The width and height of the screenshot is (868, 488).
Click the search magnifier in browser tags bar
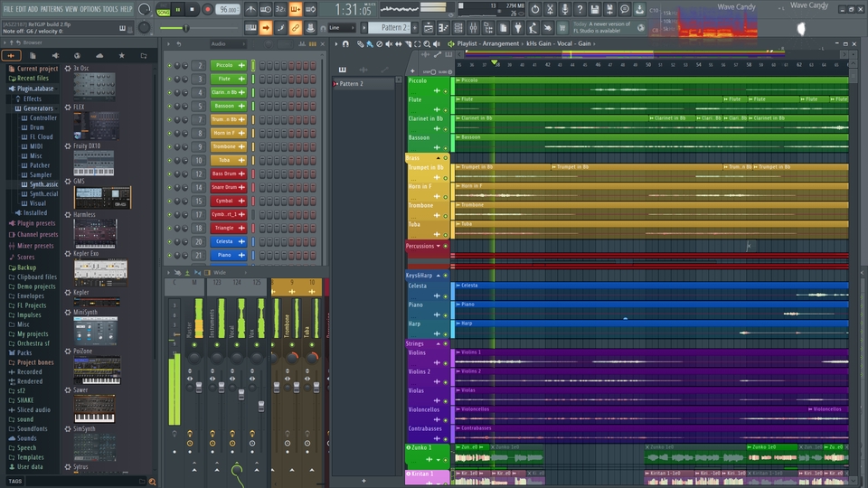[x=152, y=482]
